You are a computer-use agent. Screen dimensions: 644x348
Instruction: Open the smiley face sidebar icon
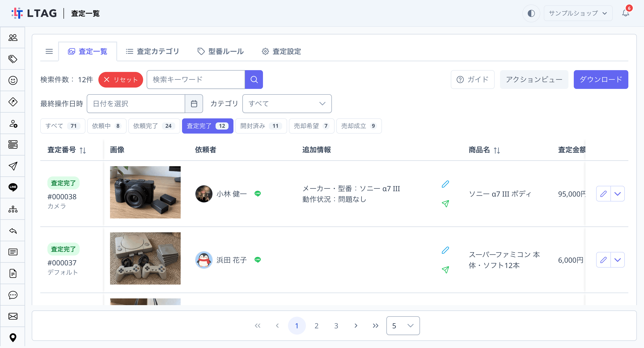tap(13, 80)
